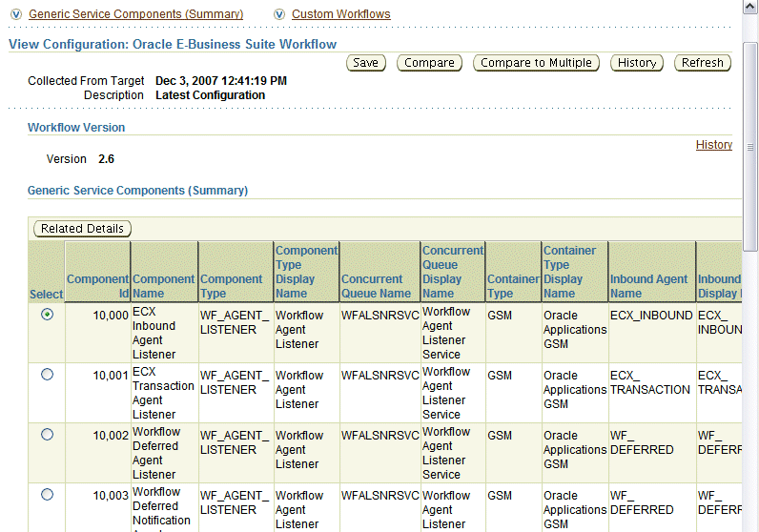This screenshot has height=532, width=759.
Task: Click the vertical scrollbar thumb
Action: (749, 147)
